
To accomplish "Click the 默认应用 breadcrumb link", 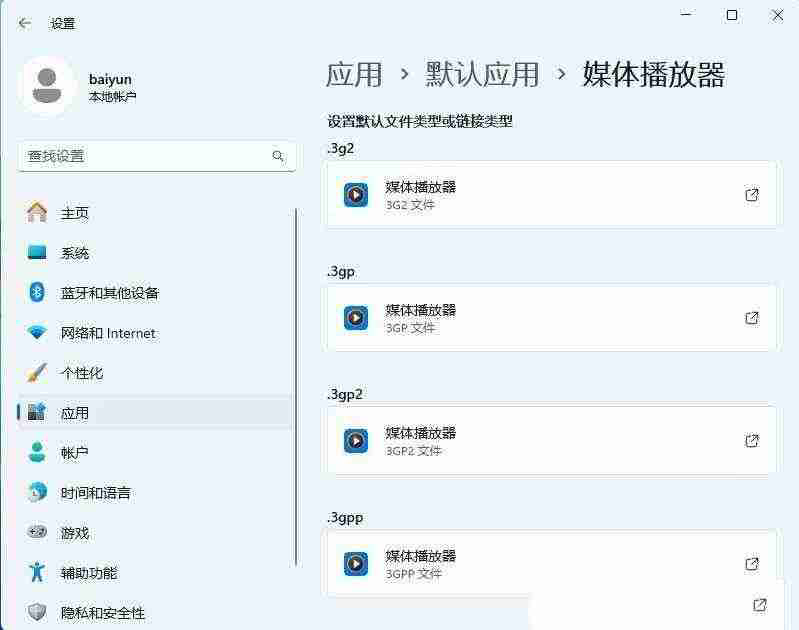I will (x=482, y=74).
